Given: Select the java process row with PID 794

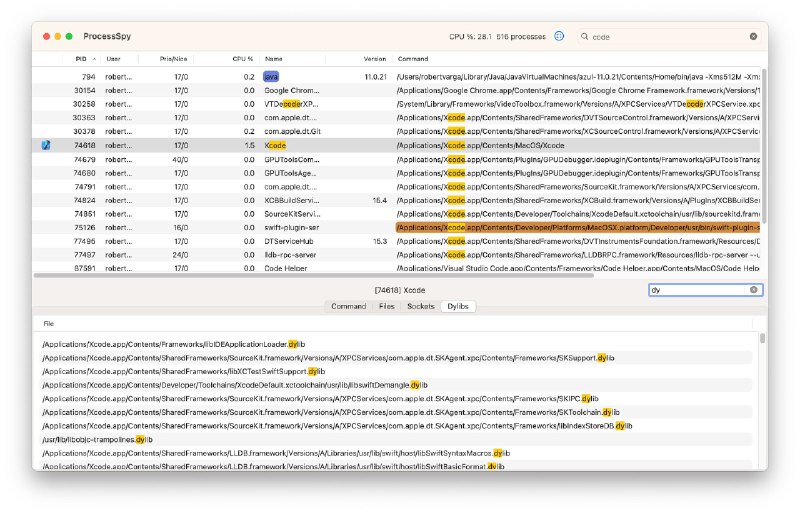Looking at the screenshot, I should point(397,77).
